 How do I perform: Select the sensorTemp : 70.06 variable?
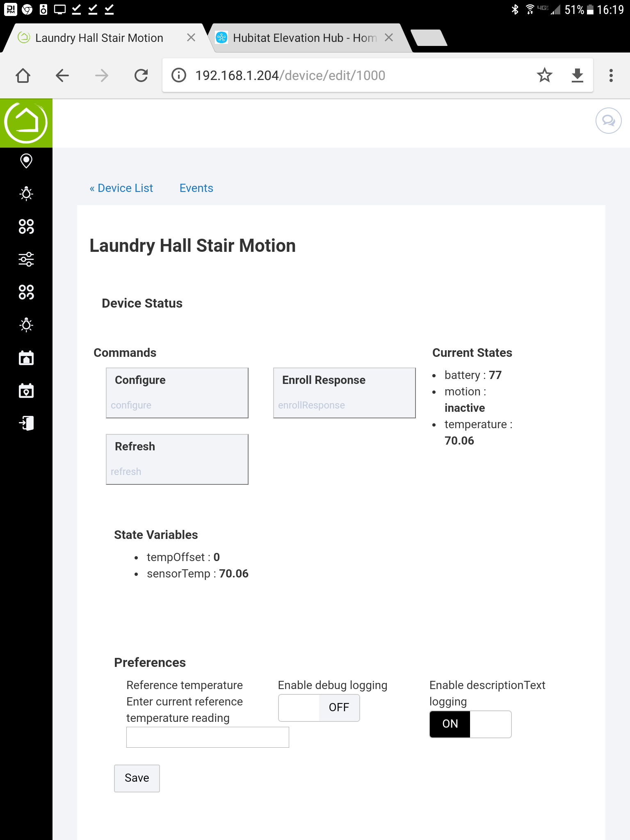(198, 573)
